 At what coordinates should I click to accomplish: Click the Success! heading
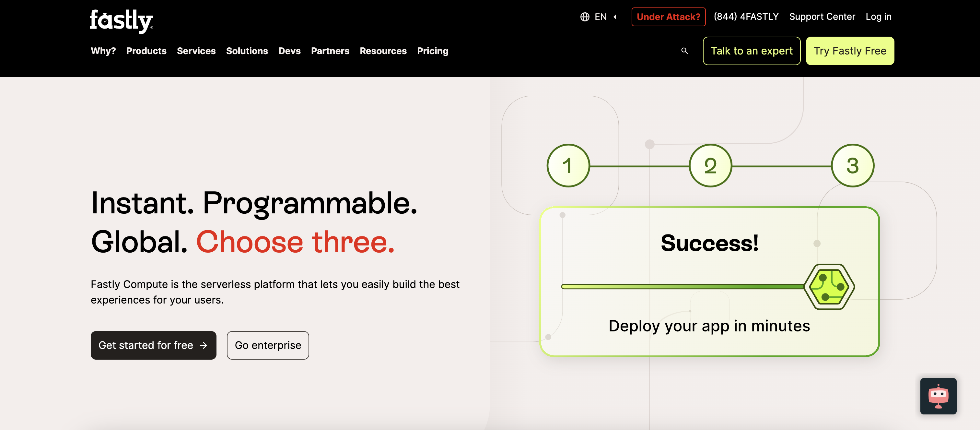tap(709, 243)
